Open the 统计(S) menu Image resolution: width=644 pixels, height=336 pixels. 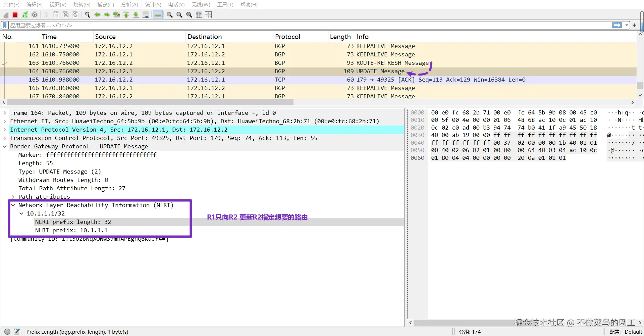153,5
